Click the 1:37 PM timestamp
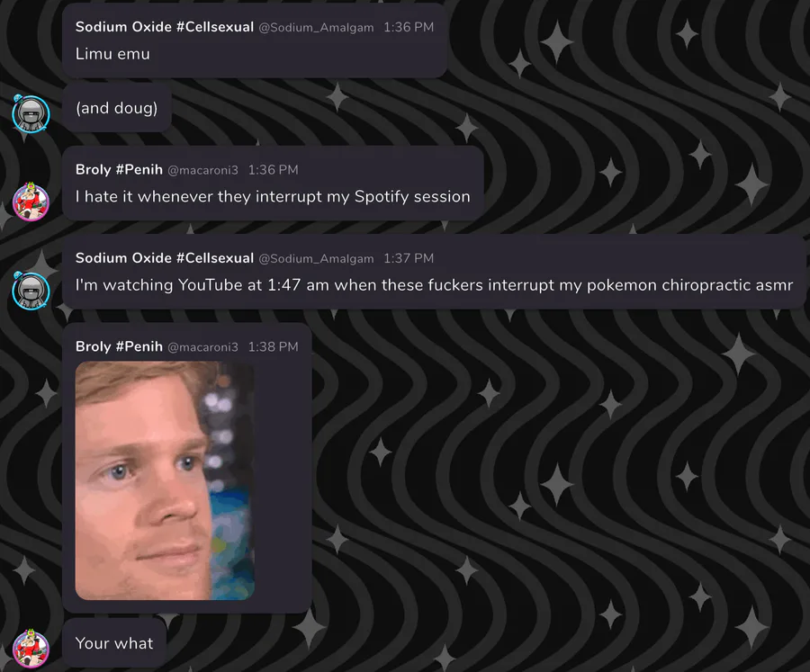The width and height of the screenshot is (810, 672). [409, 258]
